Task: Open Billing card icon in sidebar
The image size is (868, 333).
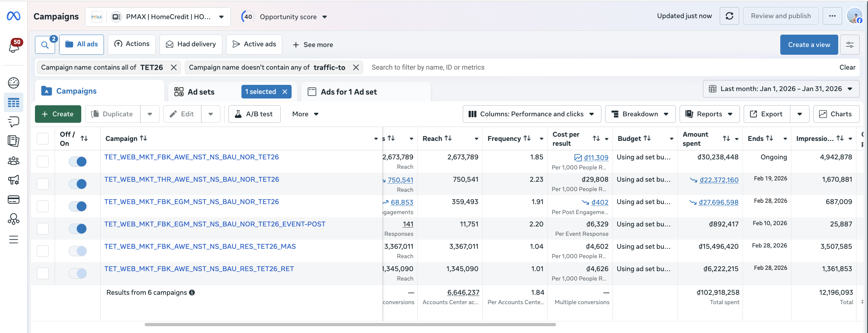Action: point(14,200)
